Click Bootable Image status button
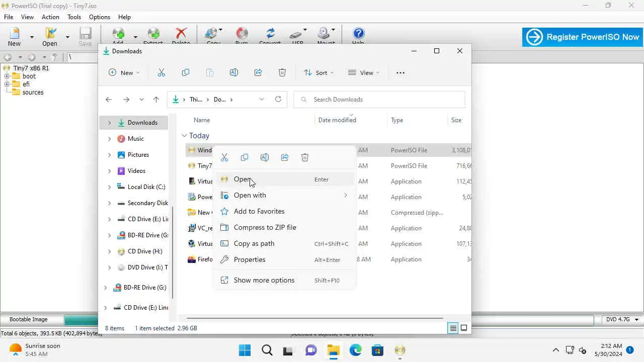 tap(29, 319)
